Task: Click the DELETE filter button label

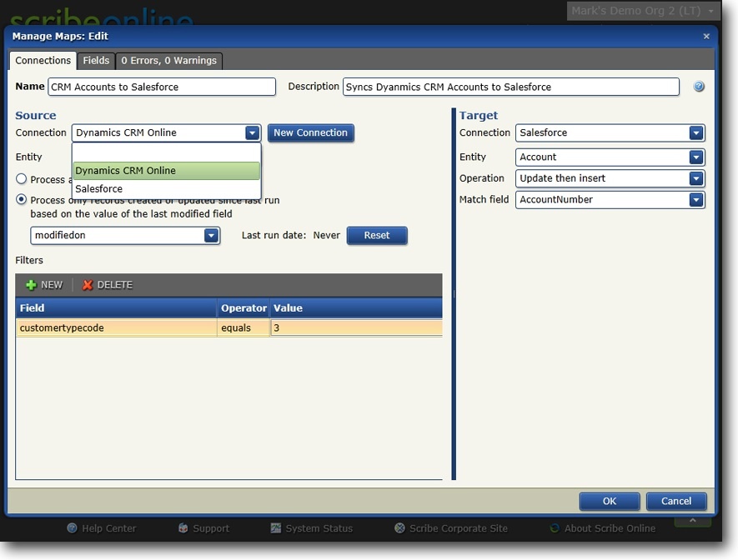Action: 115,285
